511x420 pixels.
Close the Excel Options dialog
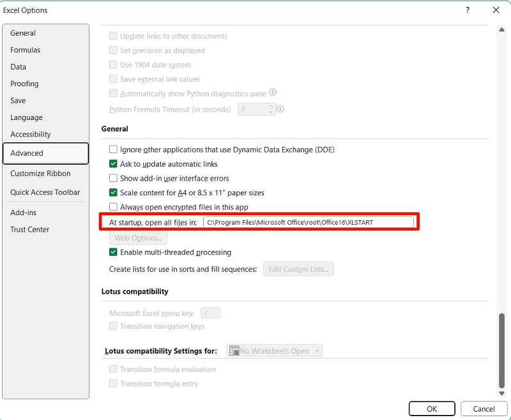coord(496,10)
